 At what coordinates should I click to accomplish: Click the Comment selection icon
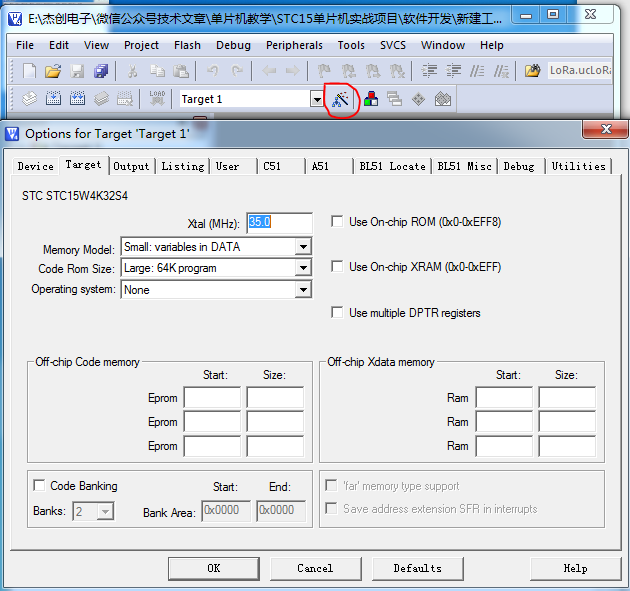(477, 71)
